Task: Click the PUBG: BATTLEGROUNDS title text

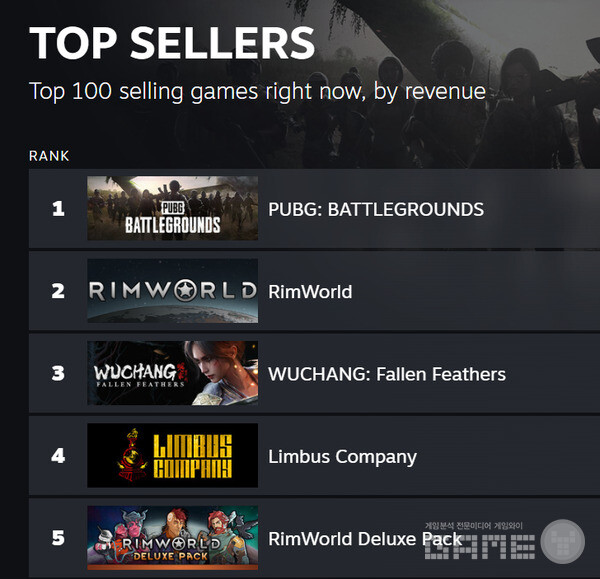Action: [x=376, y=209]
